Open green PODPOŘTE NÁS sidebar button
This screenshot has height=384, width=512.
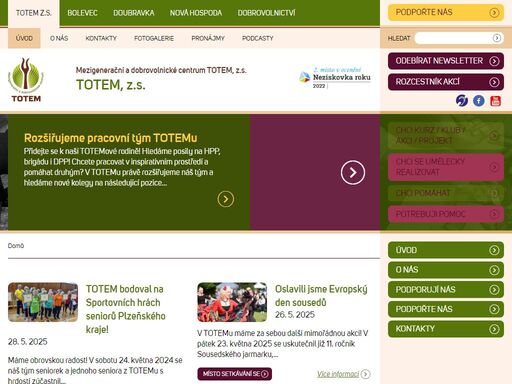click(446, 309)
